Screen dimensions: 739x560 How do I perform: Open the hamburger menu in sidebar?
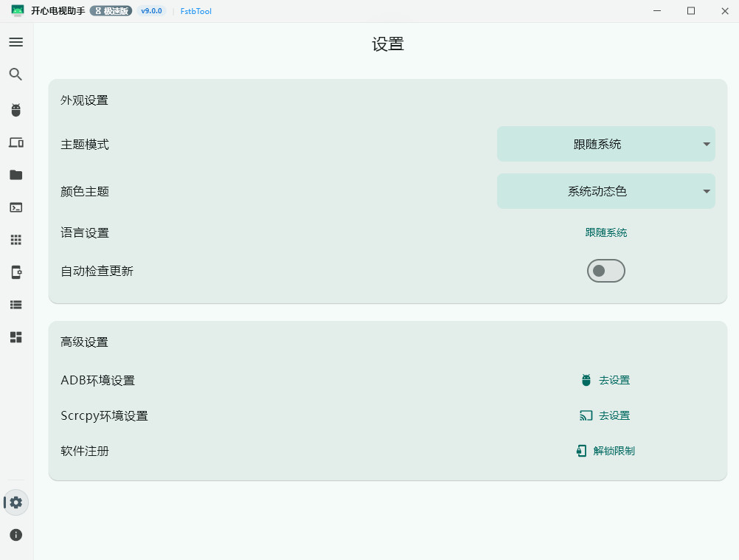(16, 42)
